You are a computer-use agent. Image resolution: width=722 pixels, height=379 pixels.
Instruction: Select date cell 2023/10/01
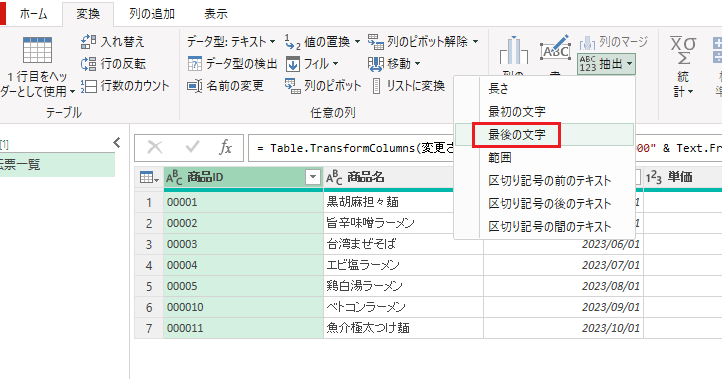coord(563,328)
